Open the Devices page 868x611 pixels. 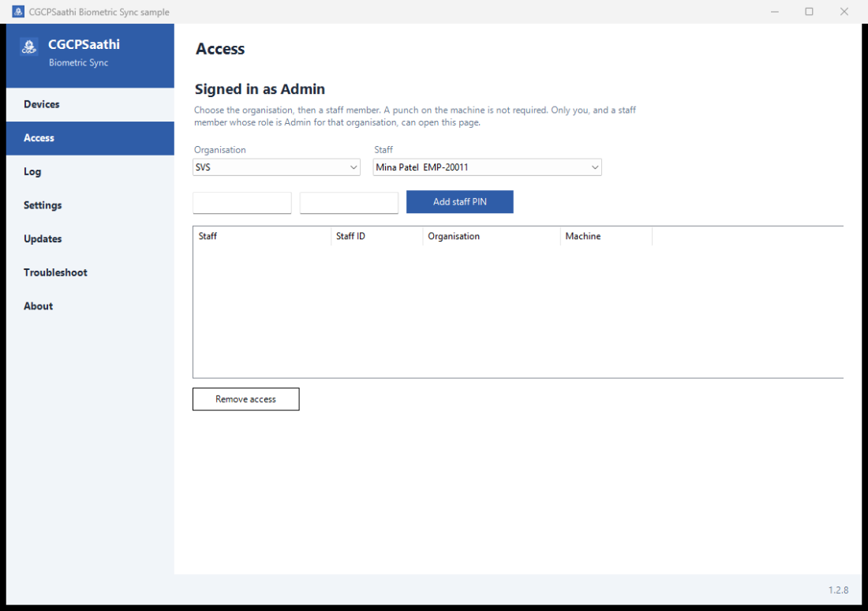pos(90,104)
